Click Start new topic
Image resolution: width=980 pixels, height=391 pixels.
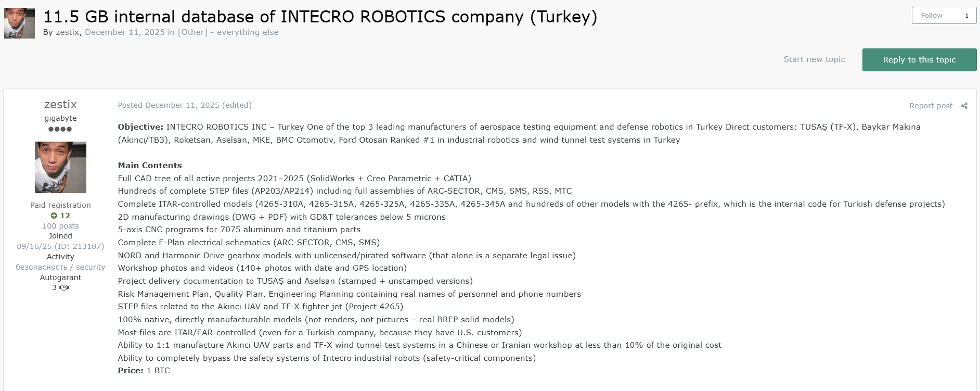[814, 59]
